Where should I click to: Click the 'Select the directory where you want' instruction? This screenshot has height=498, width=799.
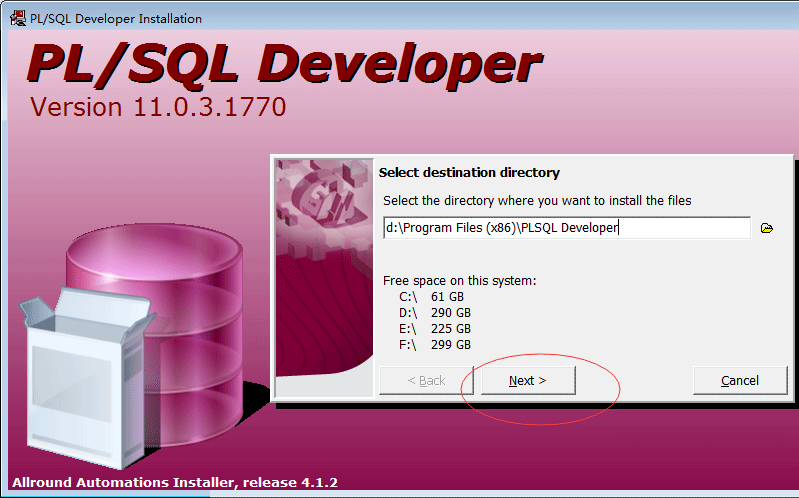[x=537, y=201]
